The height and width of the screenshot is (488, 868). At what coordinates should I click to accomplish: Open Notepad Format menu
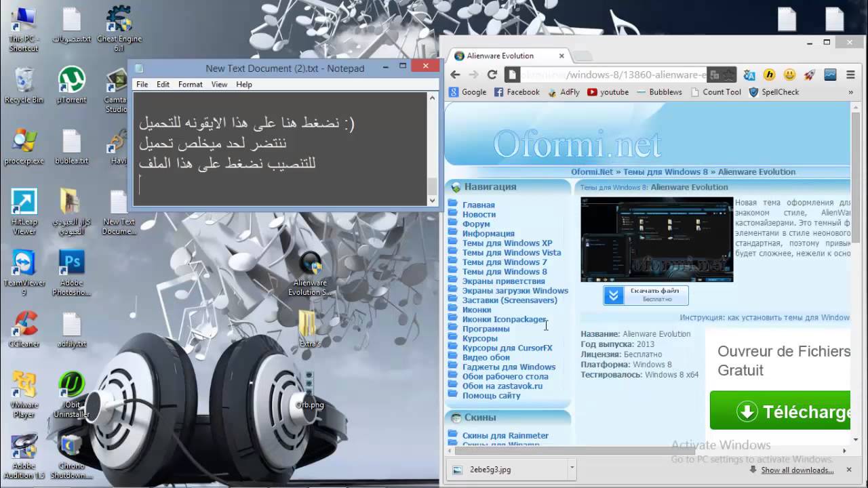[190, 85]
